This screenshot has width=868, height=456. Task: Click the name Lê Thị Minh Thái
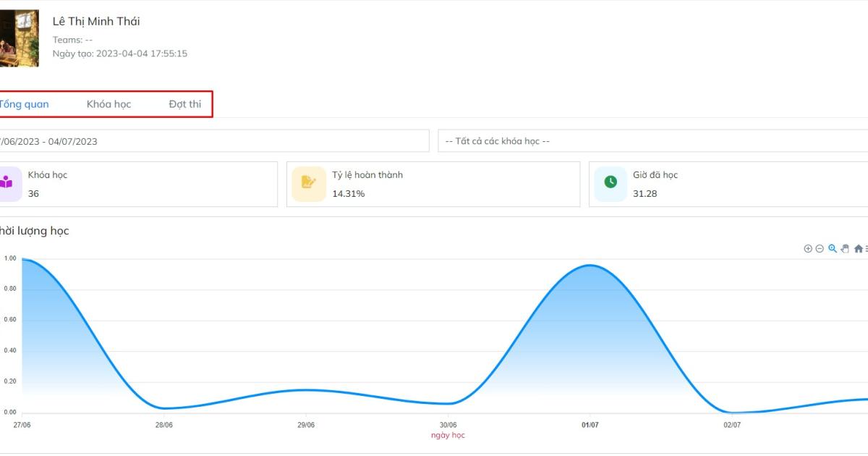[96, 21]
